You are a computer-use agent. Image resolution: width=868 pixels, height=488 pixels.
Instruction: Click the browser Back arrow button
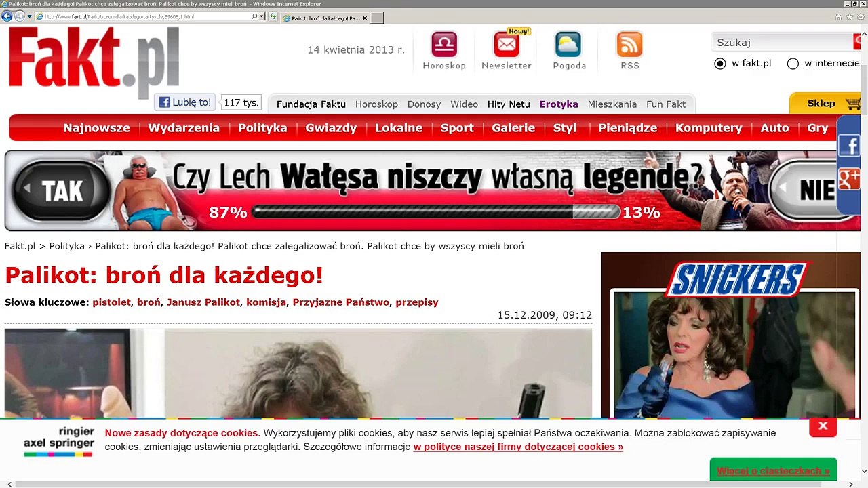click(7, 16)
